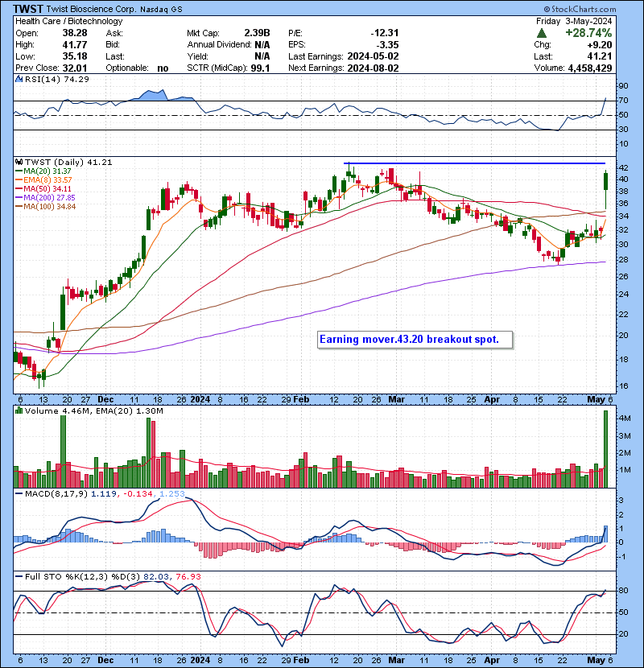
Task: Click the candlestick icon beside TWST (Daily)
Action: 19,163
